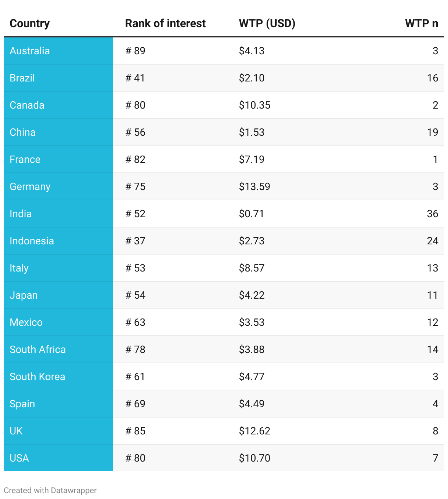Select the Mexico country cell
This screenshot has width=448, height=499.
tap(26, 322)
